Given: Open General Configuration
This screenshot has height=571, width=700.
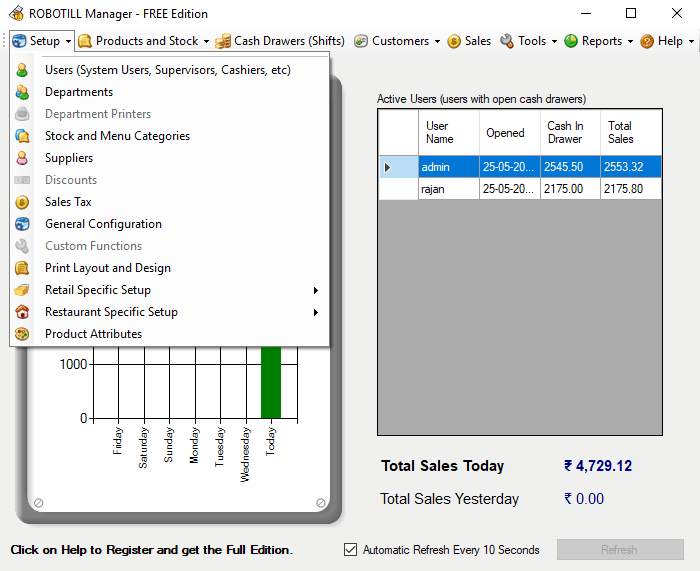Looking at the screenshot, I should pyautogui.click(x=104, y=224).
